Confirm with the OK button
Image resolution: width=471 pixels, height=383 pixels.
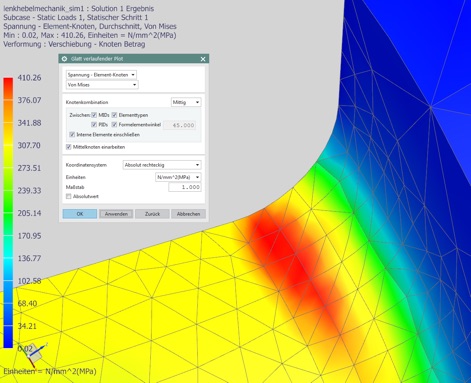click(80, 214)
